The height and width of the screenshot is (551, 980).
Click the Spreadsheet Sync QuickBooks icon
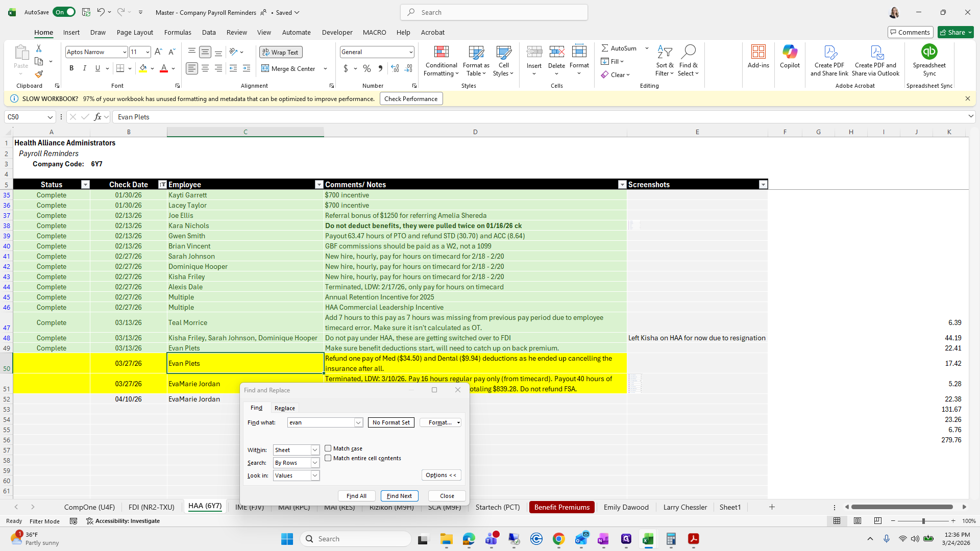(929, 52)
